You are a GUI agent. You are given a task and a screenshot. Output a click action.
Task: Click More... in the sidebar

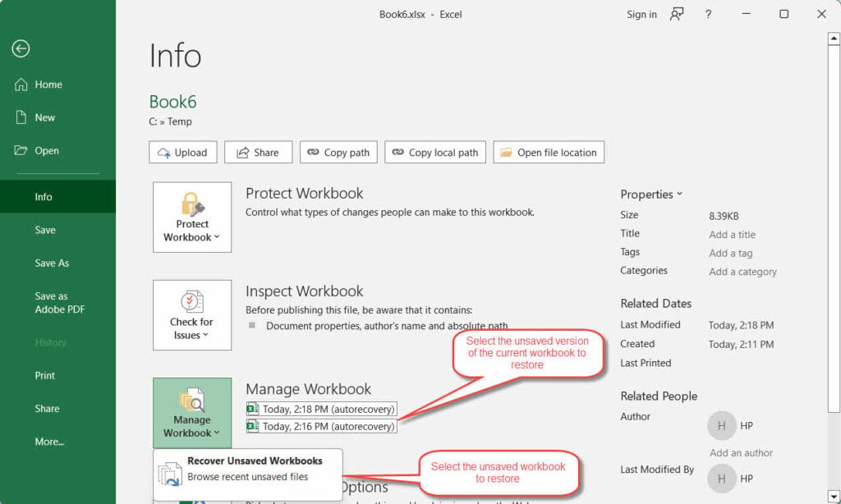[49, 442]
